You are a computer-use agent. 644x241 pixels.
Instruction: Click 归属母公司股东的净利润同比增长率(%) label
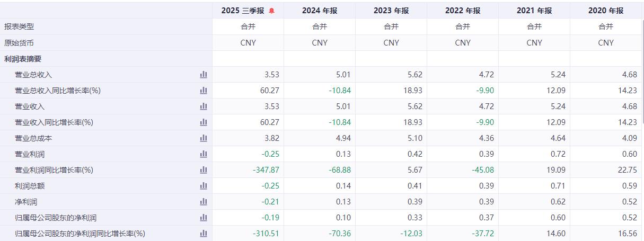coord(80,234)
